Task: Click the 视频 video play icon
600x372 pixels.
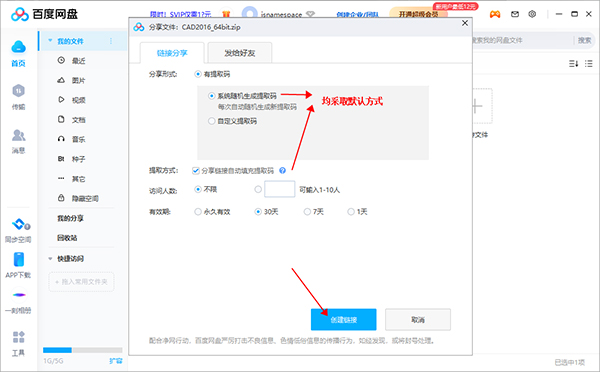Action: tap(61, 100)
